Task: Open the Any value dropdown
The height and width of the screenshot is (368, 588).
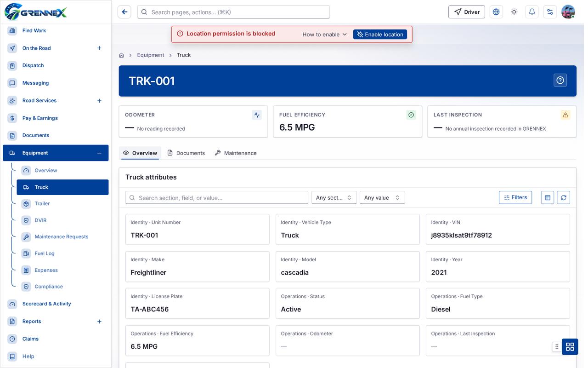Action: tap(382, 197)
